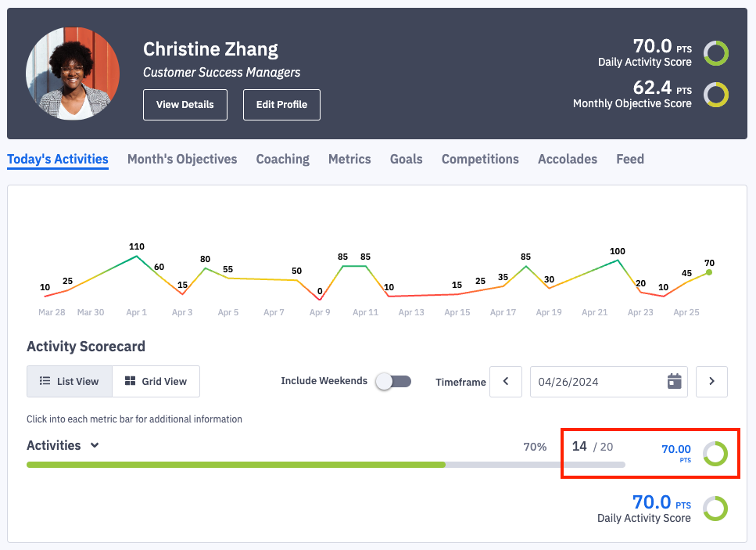Screen dimensions: 756x550
Task: Click the Edit Profile button
Action: 281,105
